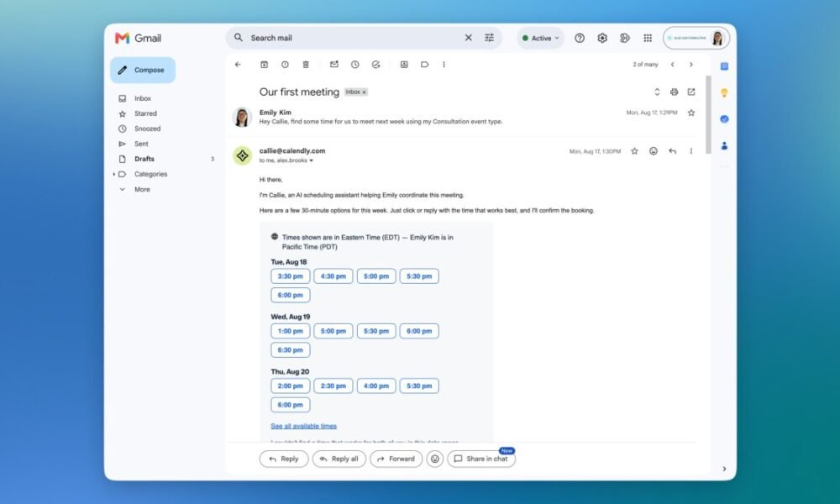Open the Snoozed folder
The height and width of the screenshot is (504, 840).
[x=147, y=129]
